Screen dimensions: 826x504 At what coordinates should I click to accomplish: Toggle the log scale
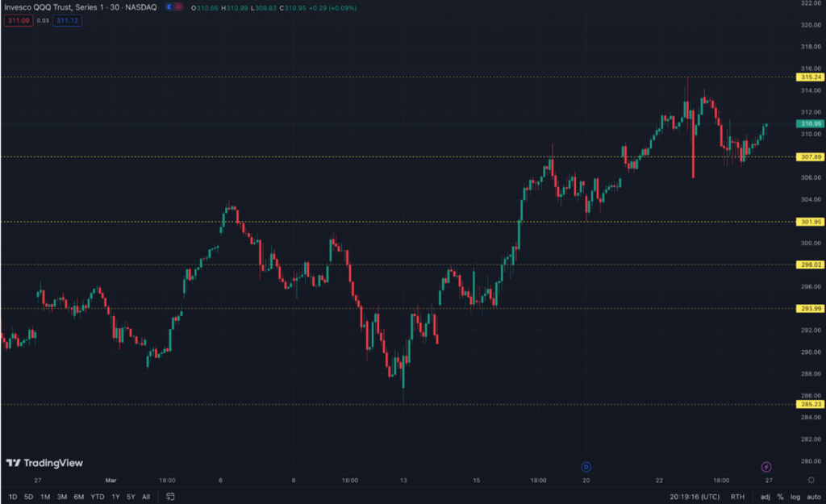click(x=795, y=497)
